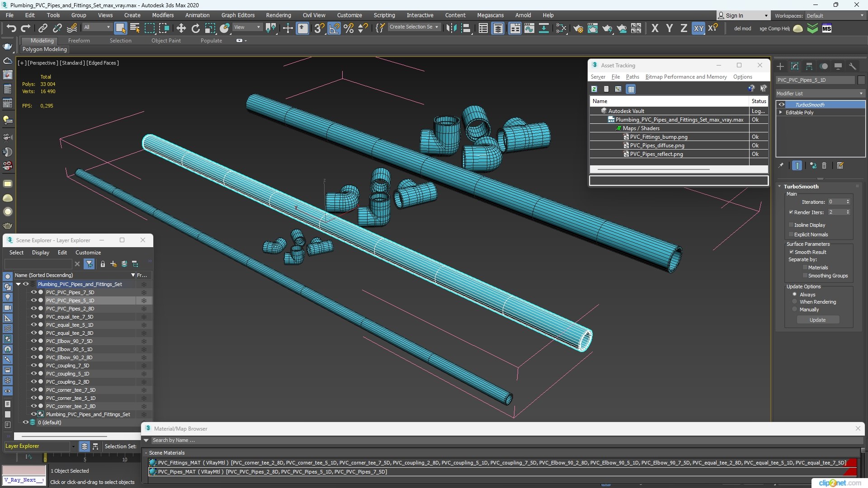Open the Graph Editors menu
The image size is (868, 488).
(x=238, y=15)
